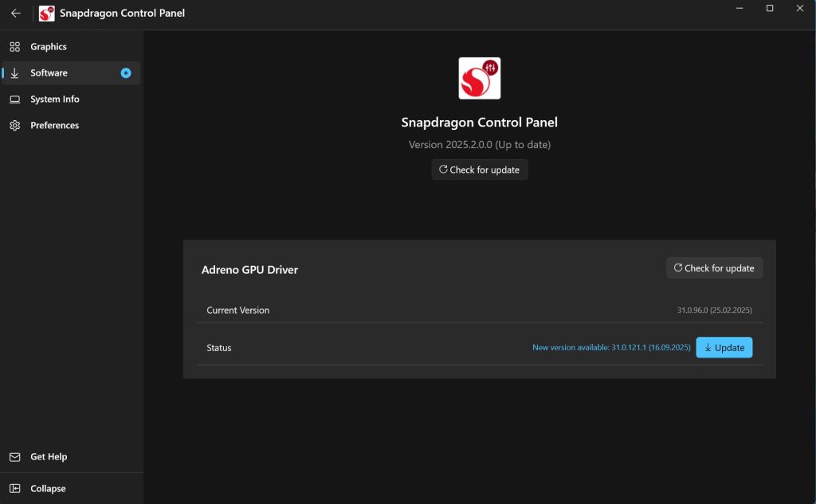Click the Collapse sidebar icon
This screenshot has width=816, height=504.
[x=14, y=489]
